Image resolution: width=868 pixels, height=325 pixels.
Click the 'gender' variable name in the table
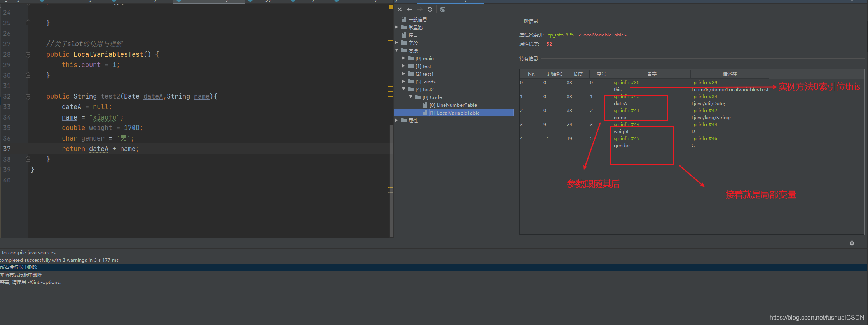pos(622,146)
